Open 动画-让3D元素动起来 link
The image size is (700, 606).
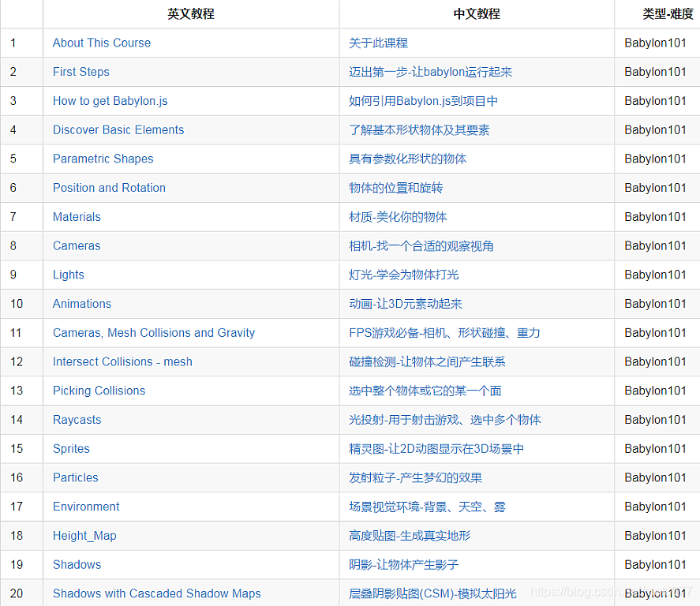tap(406, 304)
